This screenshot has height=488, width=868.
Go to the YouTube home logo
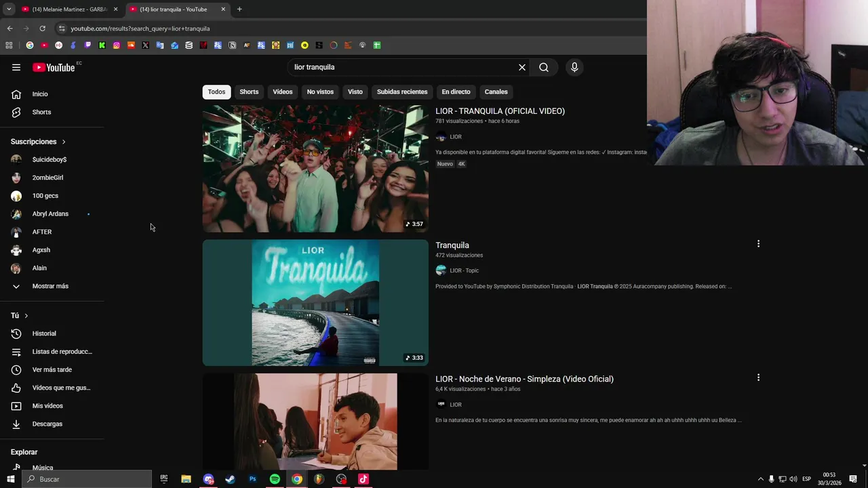tap(54, 67)
